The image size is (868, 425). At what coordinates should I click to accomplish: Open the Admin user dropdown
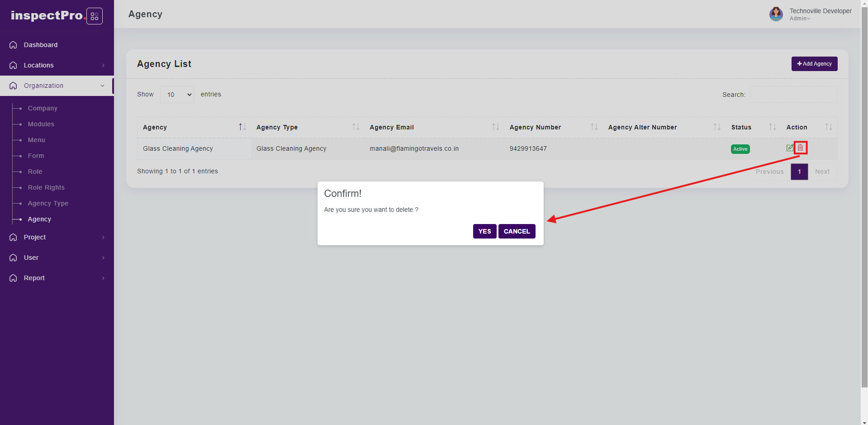(x=800, y=19)
